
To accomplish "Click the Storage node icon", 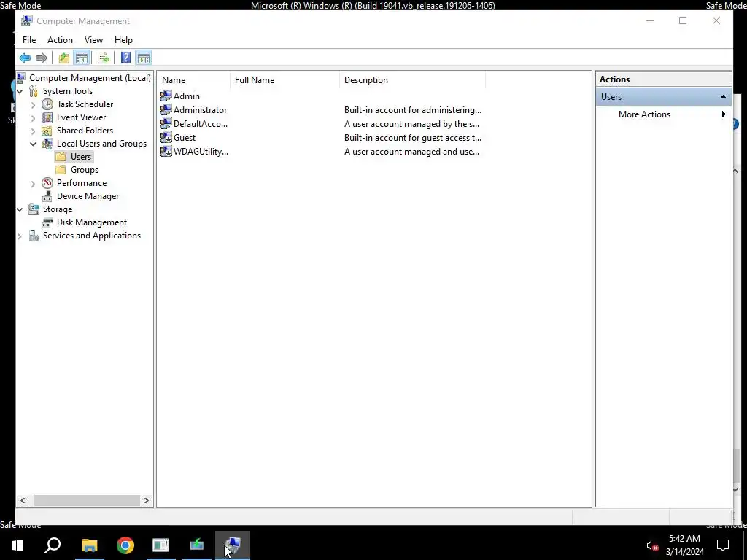I will [x=34, y=209].
